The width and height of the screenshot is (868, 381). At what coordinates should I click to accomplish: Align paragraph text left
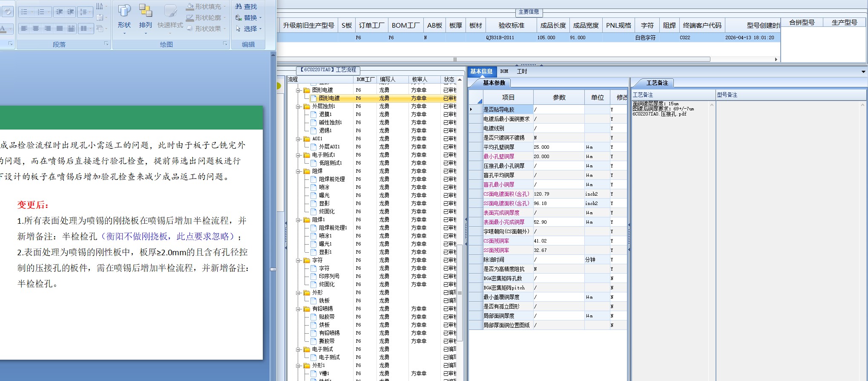(24, 29)
